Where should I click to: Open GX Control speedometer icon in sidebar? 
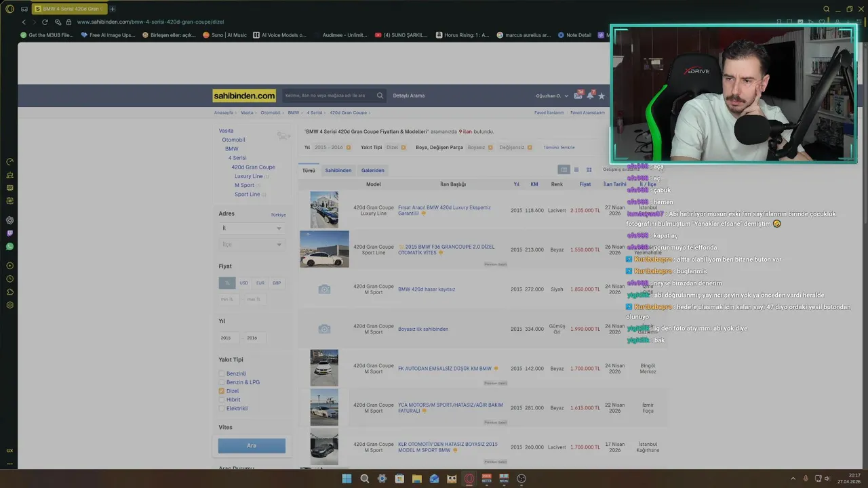coord(9,161)
